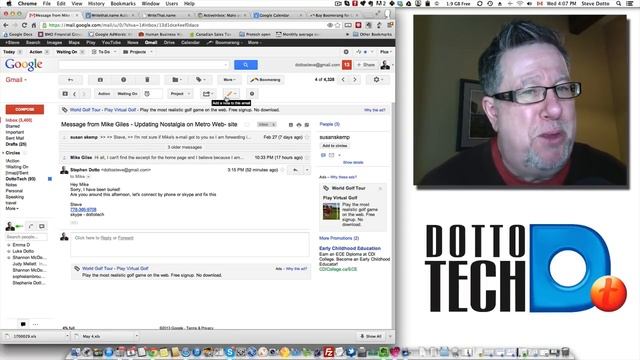This screenshot has height=360, width=640.
Task: Delete conversation with the trash icon
Action: click(147, 80)
